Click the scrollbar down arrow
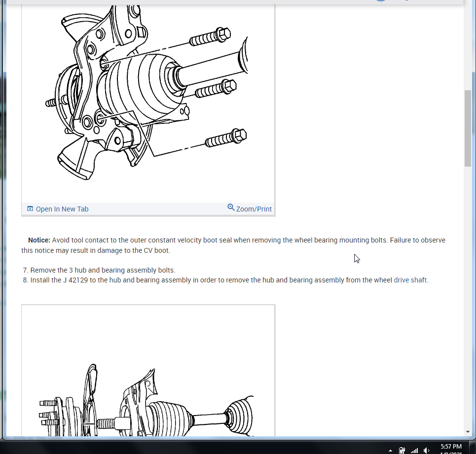 pos(468,431)
